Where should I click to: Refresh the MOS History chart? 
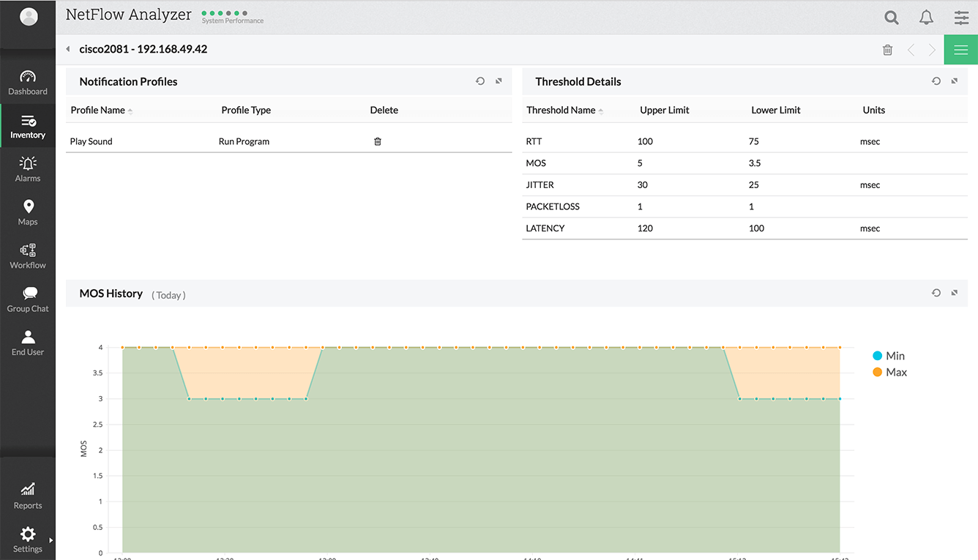(x=936, y=293)
